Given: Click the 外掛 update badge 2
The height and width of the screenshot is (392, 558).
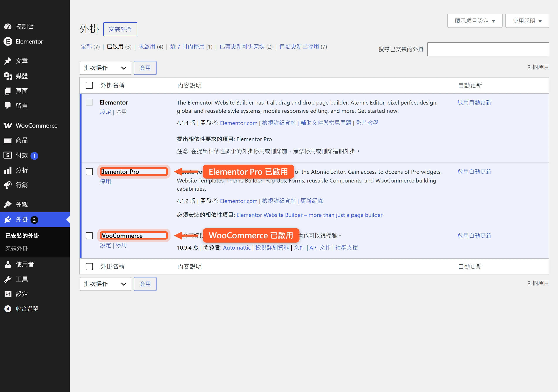Looking at the screenshot, I should tap(34, 220).
